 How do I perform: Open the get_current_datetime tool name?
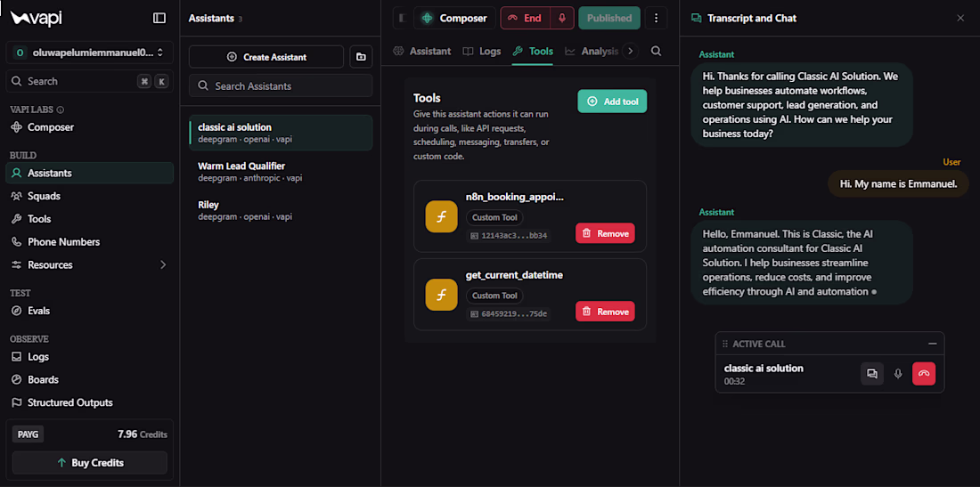[515, 275]
